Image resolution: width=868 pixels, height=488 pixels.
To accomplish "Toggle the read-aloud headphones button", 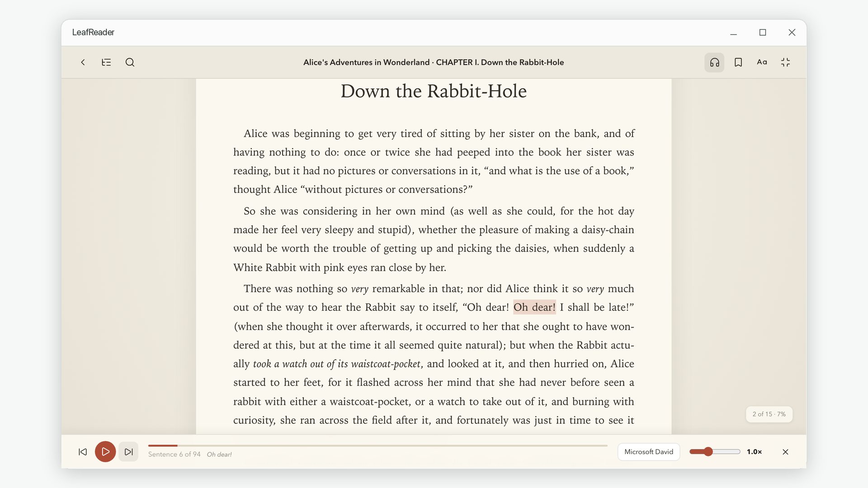I will [714, 62].
